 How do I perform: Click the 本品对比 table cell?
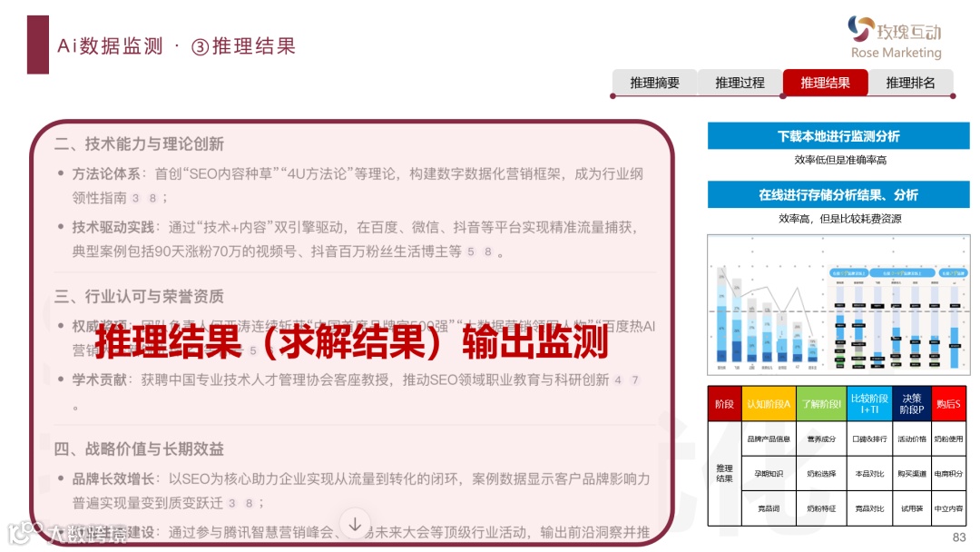869,474
